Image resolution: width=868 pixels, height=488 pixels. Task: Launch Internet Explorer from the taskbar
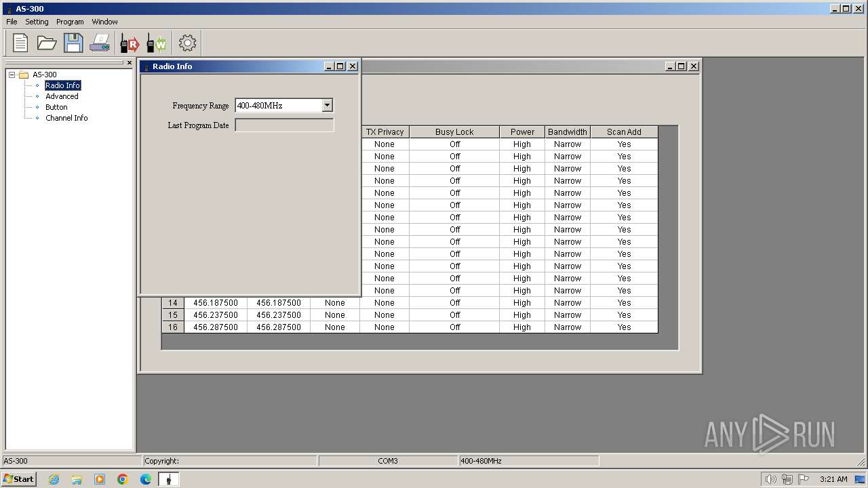click(x=54, y=479)
